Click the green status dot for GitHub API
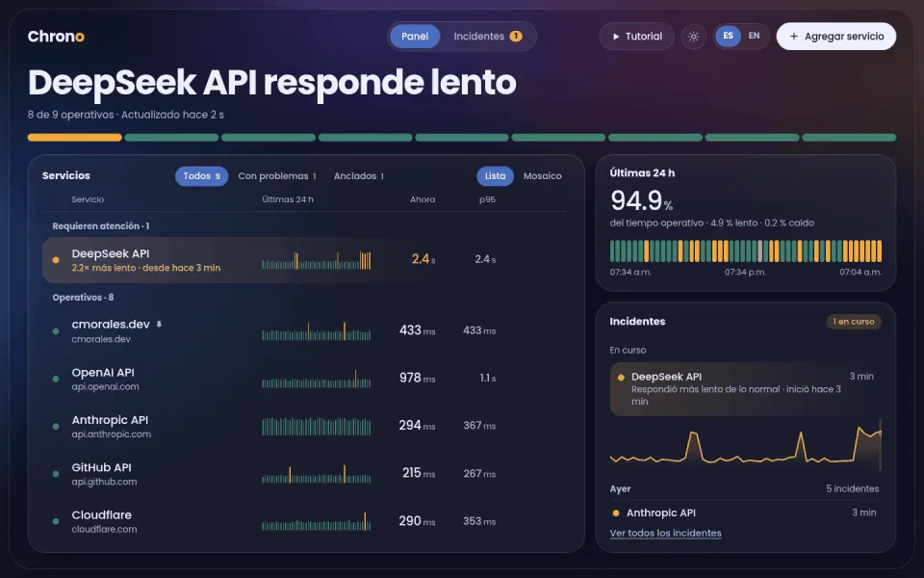This screenshot has width=924, height=578. [x=56, y=474]
